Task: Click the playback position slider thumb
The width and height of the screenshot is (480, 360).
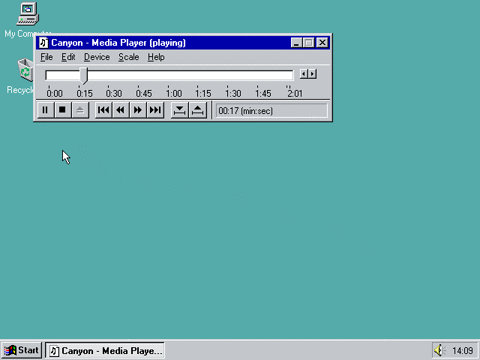Action: [84, 76]
